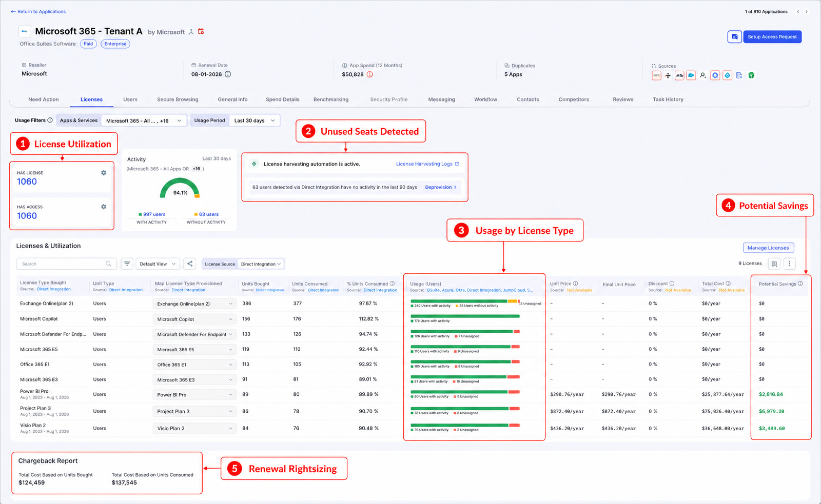Click the share icon beside Default View
The width and height of the screenshot is (821, 504).
coord(190,264)
